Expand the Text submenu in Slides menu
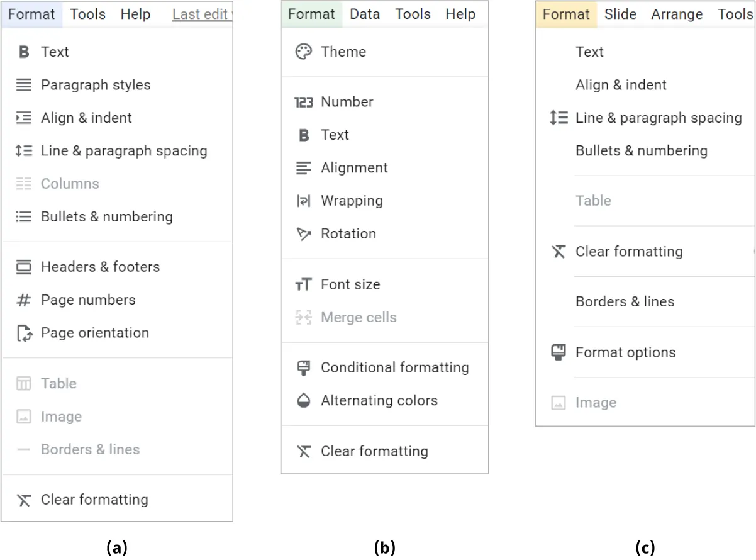 [589, 52]
